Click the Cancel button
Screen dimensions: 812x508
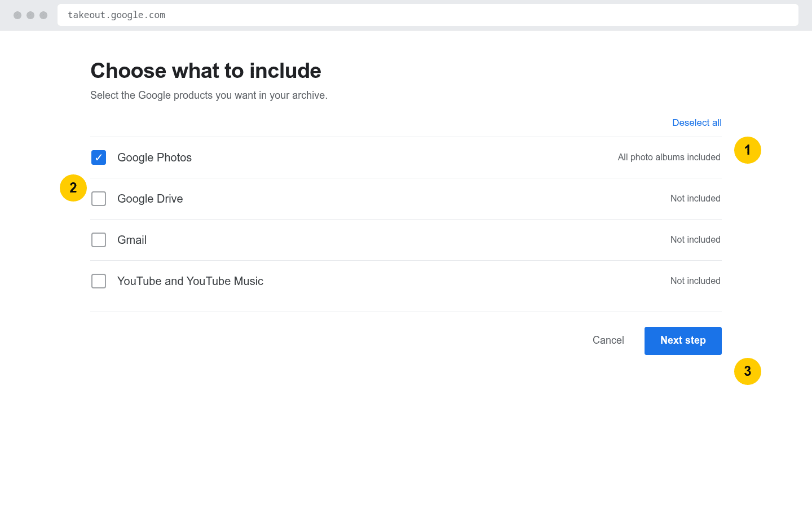point(608,340)
